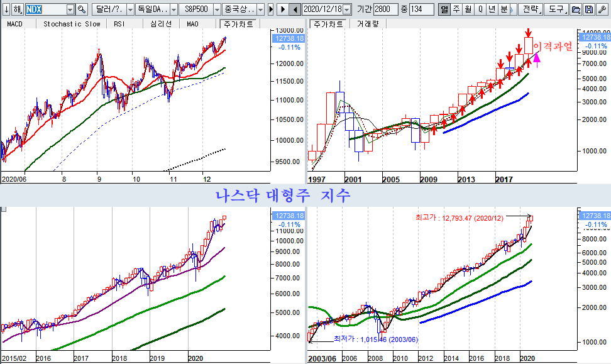The image size is (611, 364).
Task: Open the 전략 strategy menu
Action: coord(531,9)
